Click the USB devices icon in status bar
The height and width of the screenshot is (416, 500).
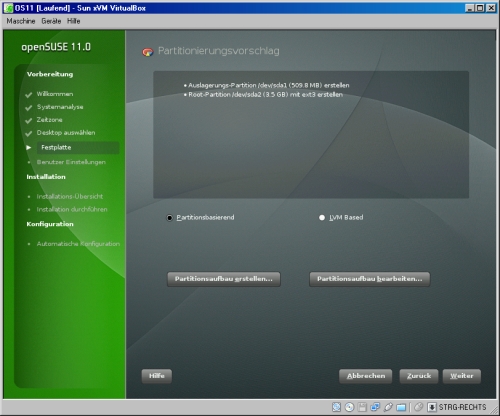point(388,407)
